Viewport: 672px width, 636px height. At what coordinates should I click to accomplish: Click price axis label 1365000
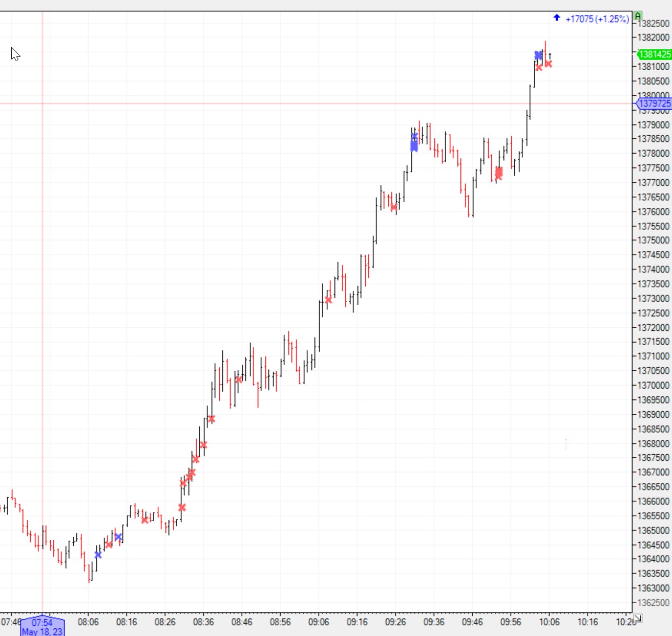(654, 531)
